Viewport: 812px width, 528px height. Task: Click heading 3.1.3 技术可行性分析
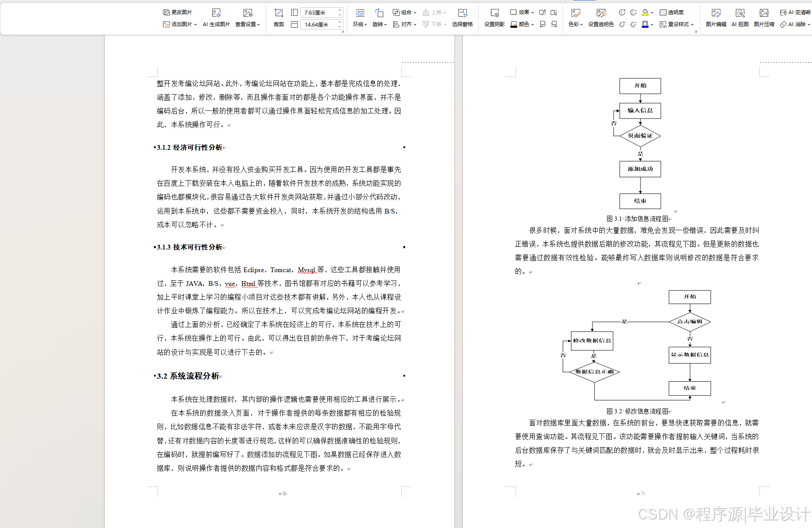click(190, 247)
